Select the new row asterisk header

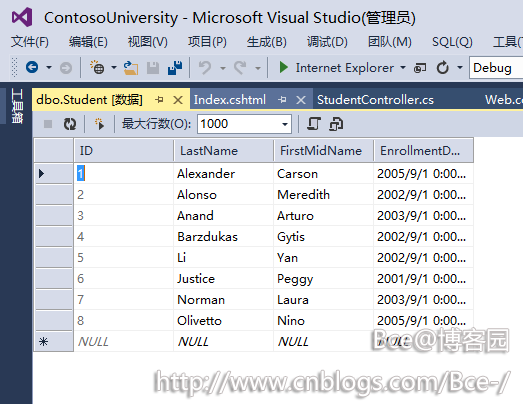(x=54, y=341)
